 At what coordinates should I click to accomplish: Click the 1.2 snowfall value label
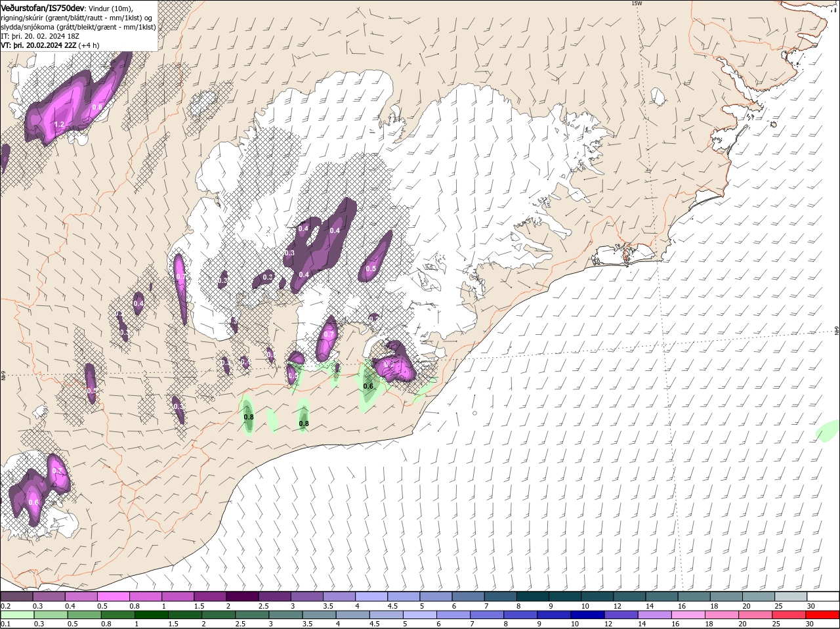[59, 124]
